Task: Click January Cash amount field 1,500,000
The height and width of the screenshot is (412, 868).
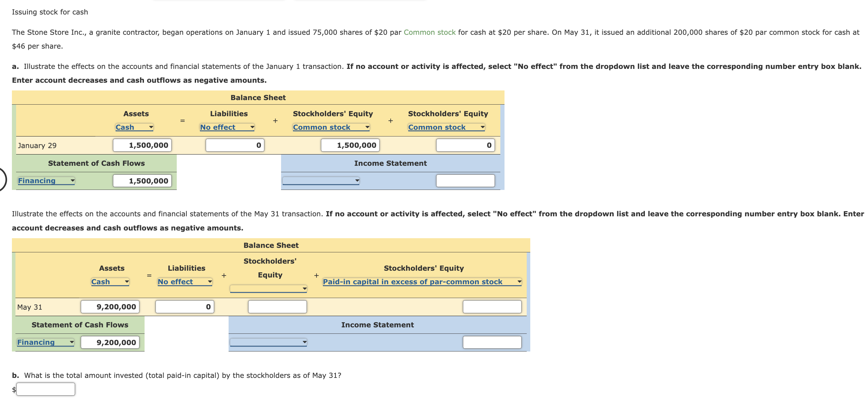Action: click(142, 145)
